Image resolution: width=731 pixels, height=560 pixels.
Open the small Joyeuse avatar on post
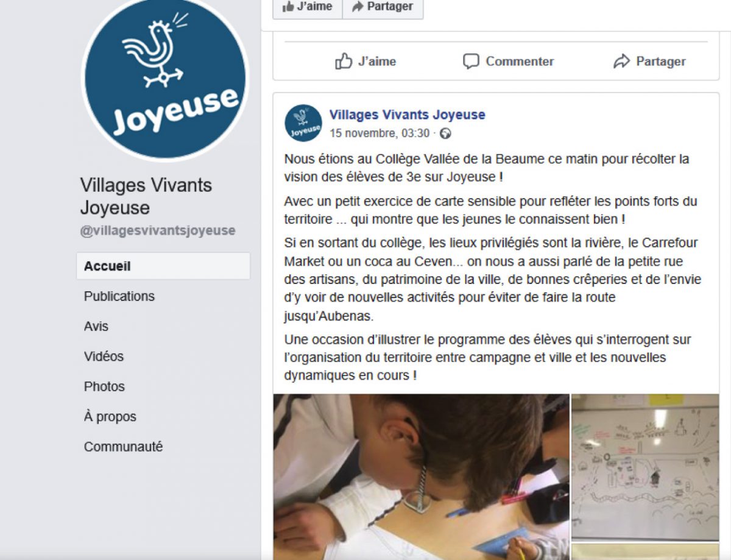(x=303, y=123)
